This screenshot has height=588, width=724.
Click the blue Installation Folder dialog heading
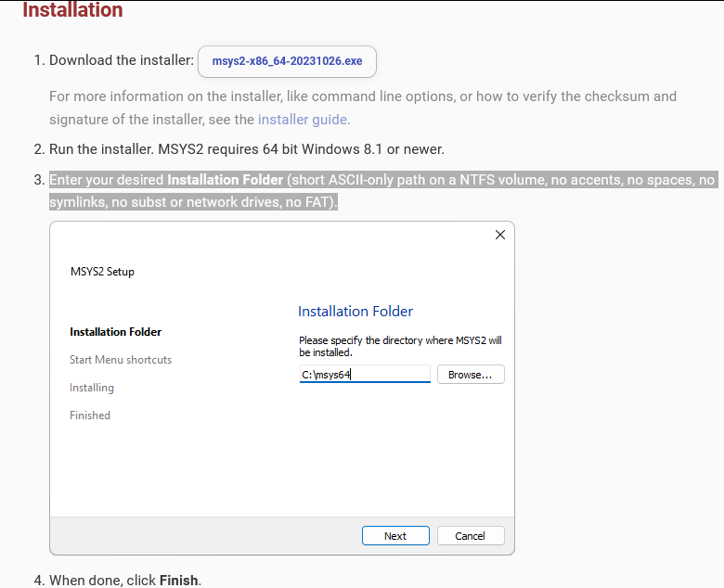coord(356,312)
